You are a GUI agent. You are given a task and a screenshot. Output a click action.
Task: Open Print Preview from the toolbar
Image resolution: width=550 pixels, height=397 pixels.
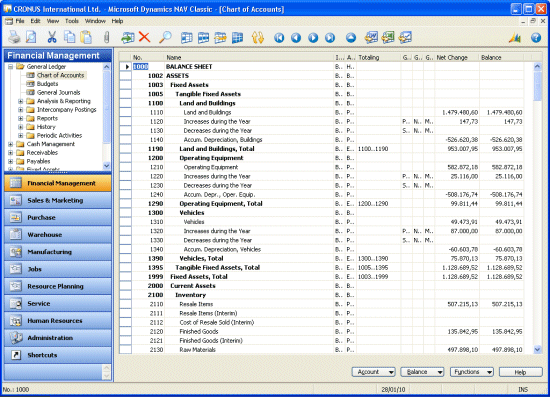point(31,37)
